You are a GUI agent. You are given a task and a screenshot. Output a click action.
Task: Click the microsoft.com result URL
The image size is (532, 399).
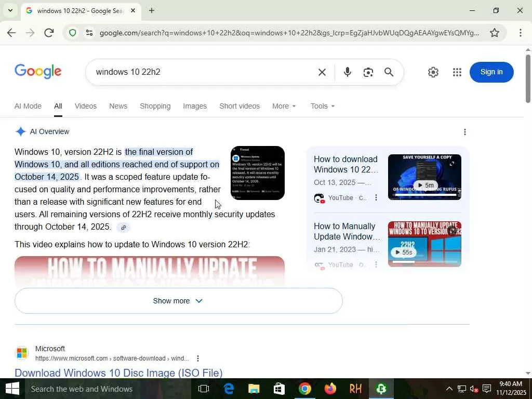112,358
